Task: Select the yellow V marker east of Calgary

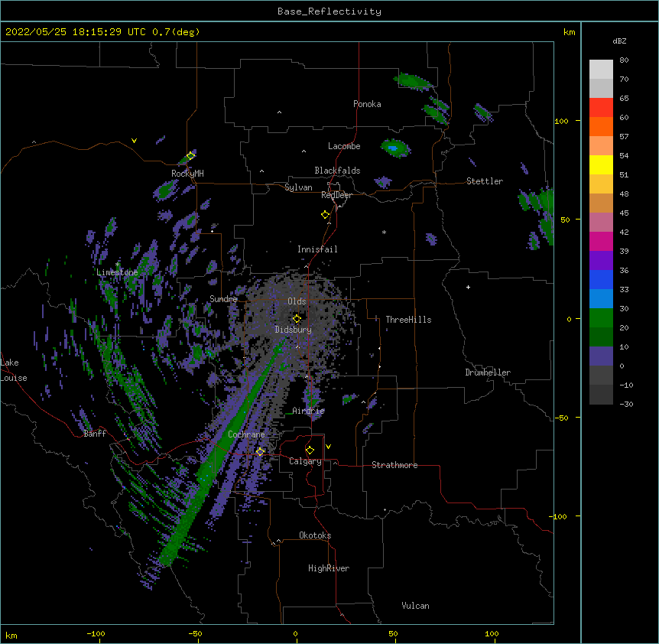Action: [328, 447]
